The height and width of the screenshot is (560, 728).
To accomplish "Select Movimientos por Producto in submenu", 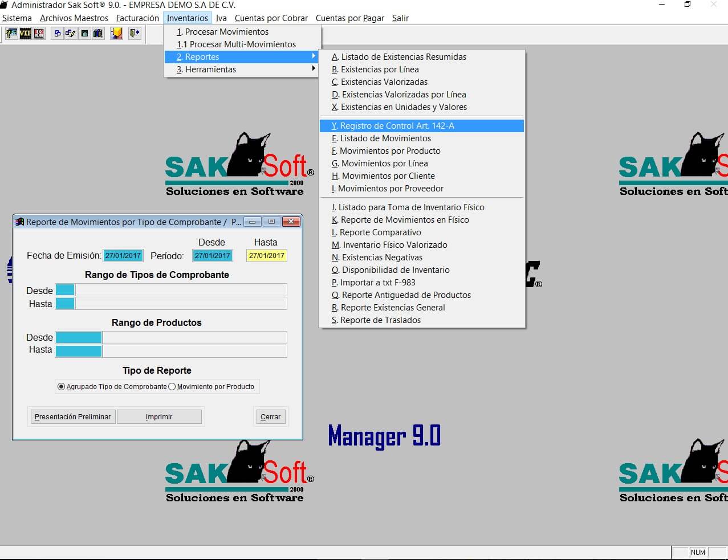I will (x=422, y=151).
